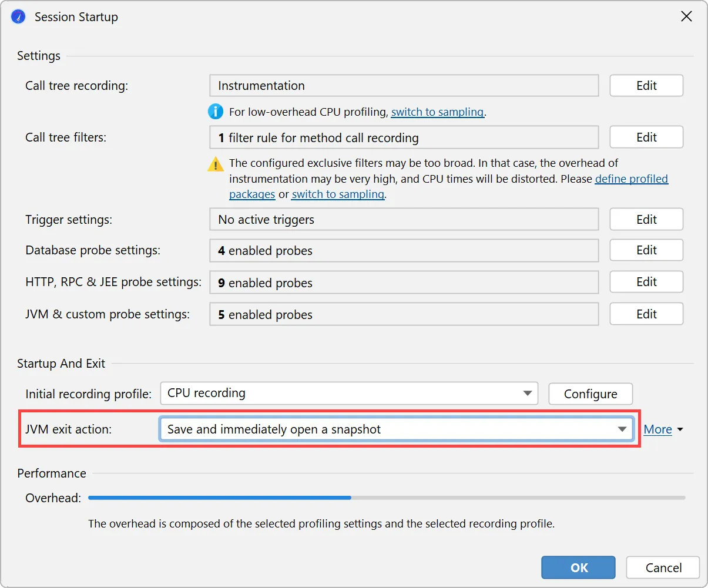The height and width of the screenshot is (588, 708).
Task: Click the Performance section heading
Action: tap(52, 473)
